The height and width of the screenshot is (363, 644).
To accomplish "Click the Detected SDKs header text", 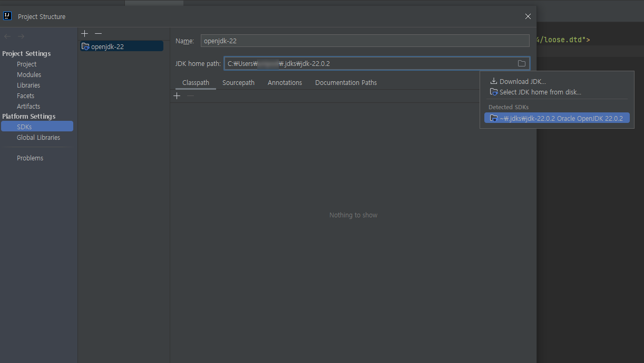I will (509, 107).
